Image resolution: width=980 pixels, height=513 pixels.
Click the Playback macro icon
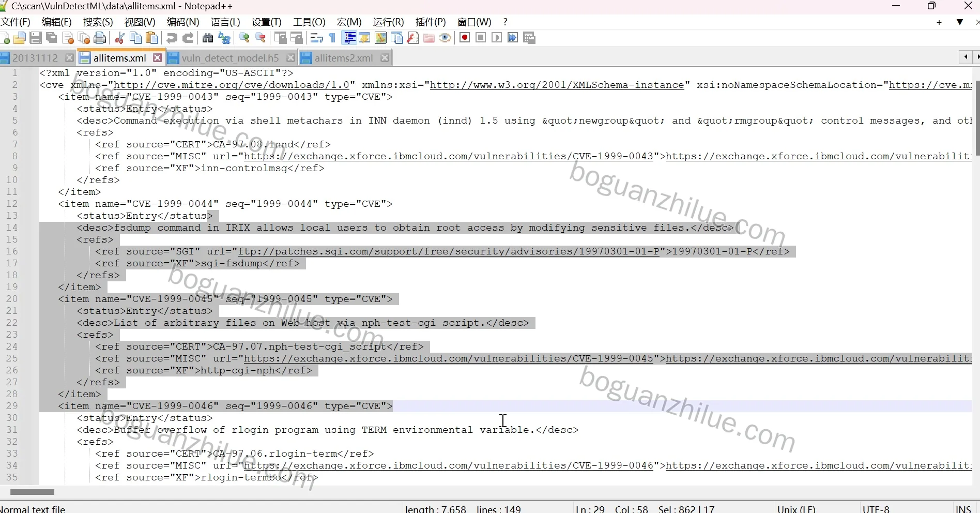pos(497,38)
